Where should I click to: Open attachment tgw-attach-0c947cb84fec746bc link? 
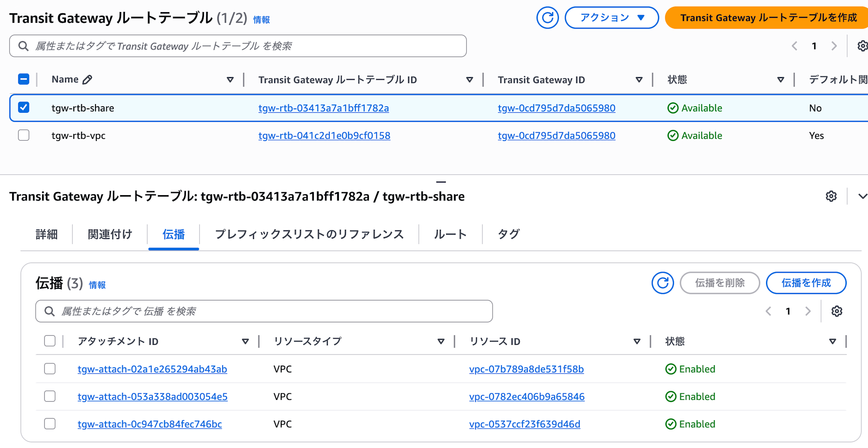click(150, 424)
